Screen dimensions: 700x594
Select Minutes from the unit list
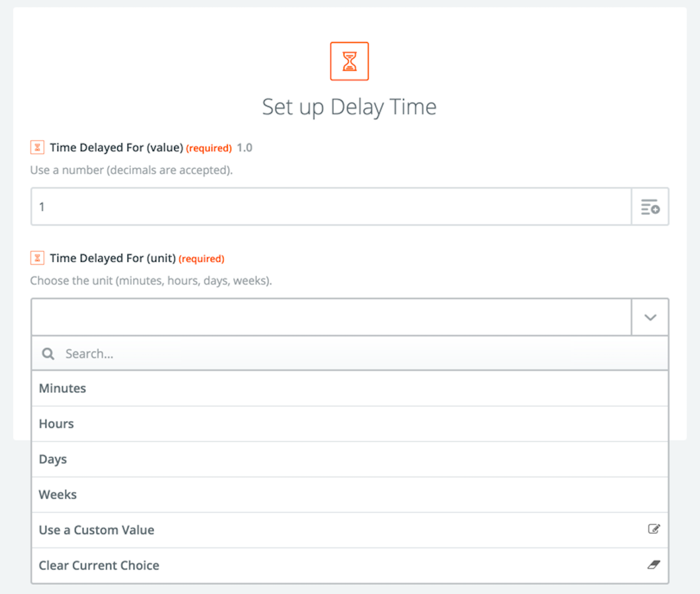click(x=350, y=389)
